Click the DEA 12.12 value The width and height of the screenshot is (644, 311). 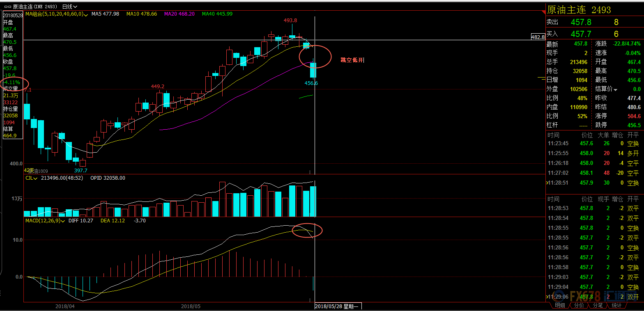(113, 221)
